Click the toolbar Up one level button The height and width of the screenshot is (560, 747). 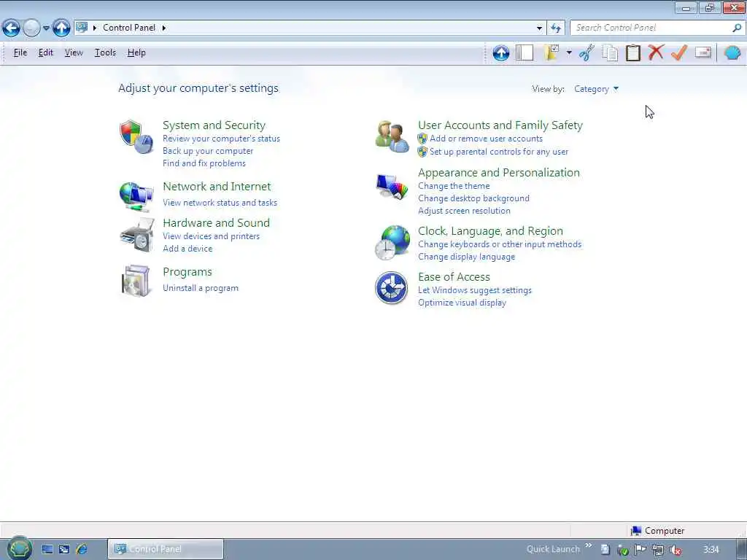(500, 52)
